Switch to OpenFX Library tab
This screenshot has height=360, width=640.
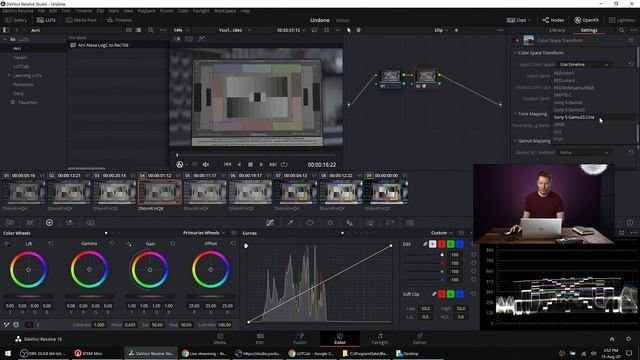557,30
